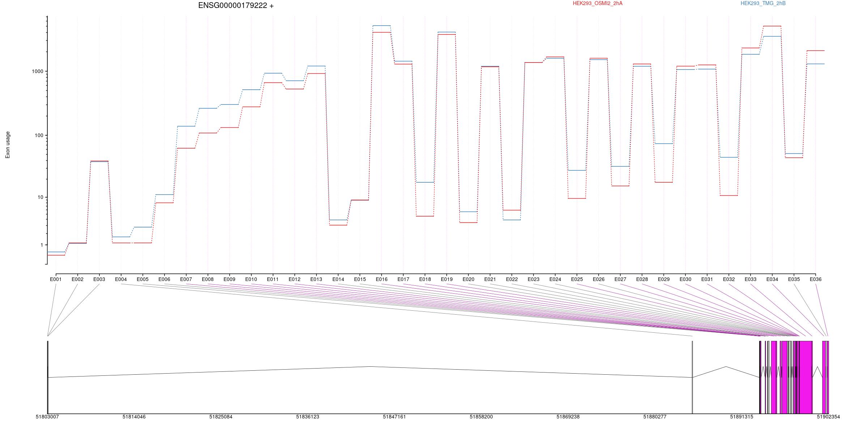Click the y-axis value 10

tap(41, 197)
